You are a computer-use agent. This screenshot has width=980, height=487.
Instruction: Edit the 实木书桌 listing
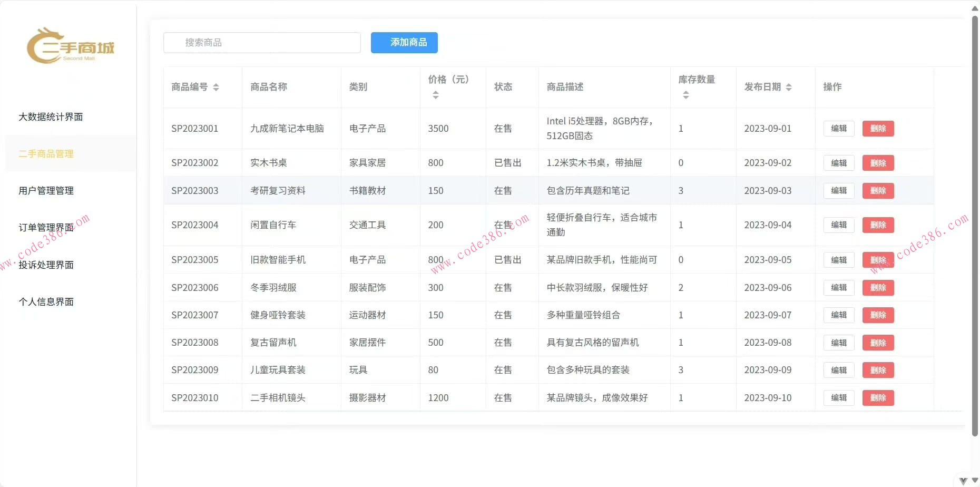[x=838, y=162]
